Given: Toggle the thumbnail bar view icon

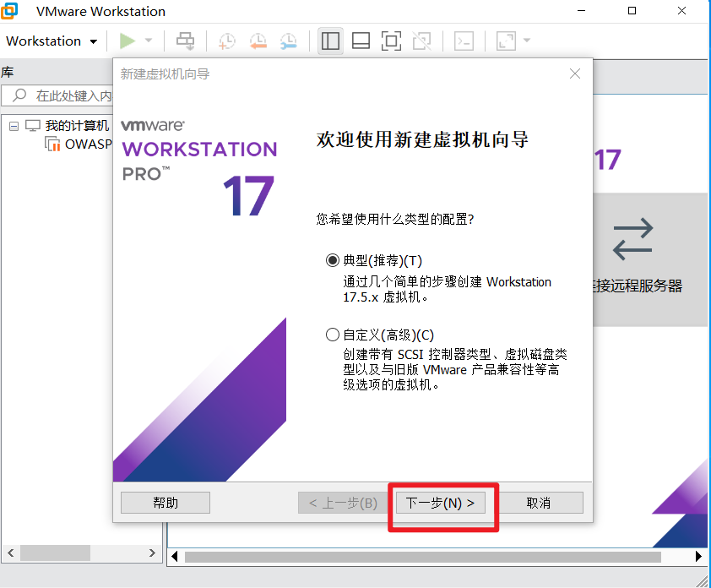Looking at the screenshot, I should pos(361,41).
